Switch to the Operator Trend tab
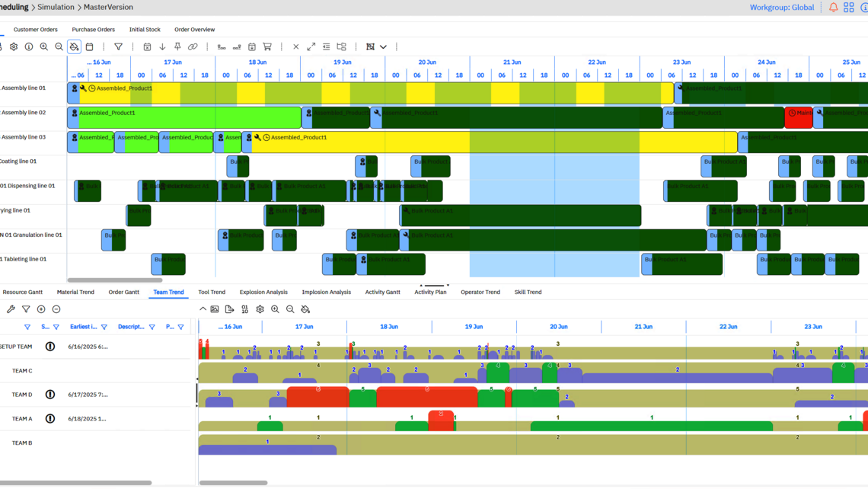The image size is (868, 489). (480, 292)
